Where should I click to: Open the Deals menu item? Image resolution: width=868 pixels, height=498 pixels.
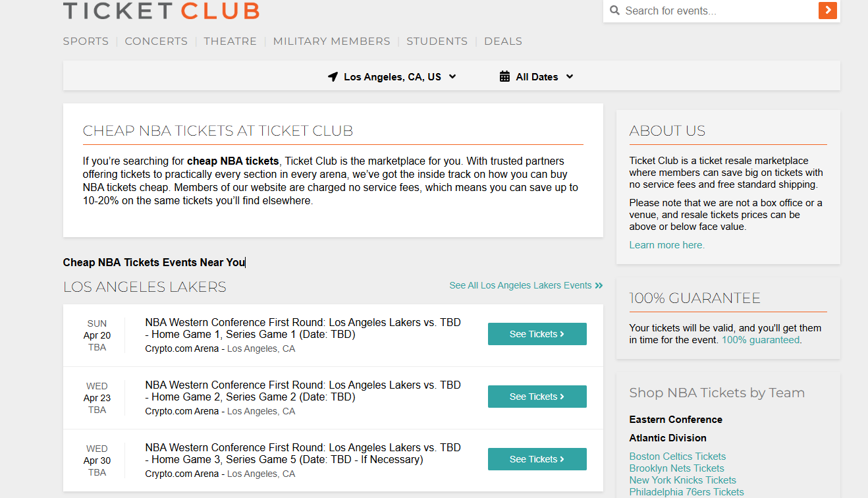pos(503,41)
